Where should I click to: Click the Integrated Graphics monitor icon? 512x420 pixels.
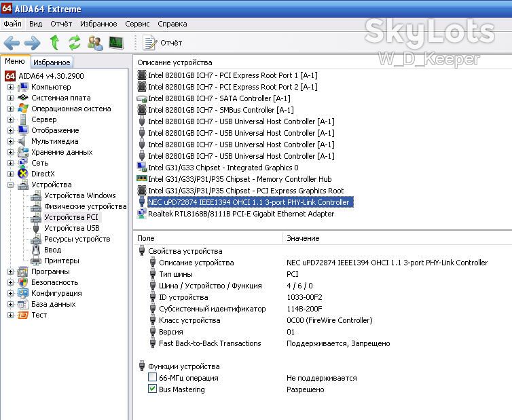point(141,168)
